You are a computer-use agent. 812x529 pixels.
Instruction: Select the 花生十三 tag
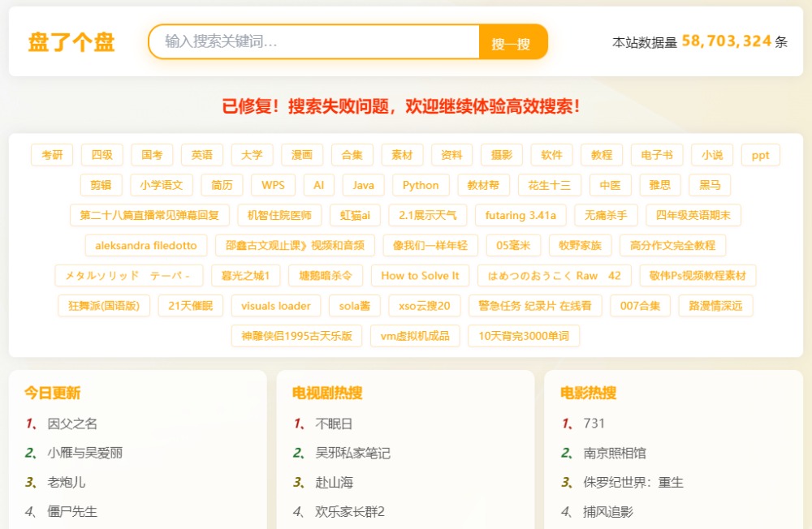click(x=550, y=185)
